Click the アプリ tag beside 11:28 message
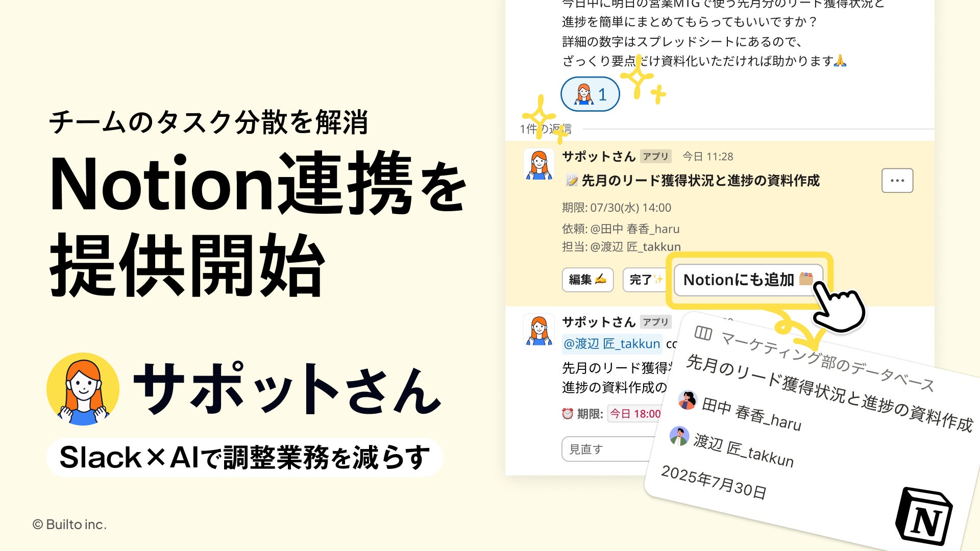 tap(656, 156)
